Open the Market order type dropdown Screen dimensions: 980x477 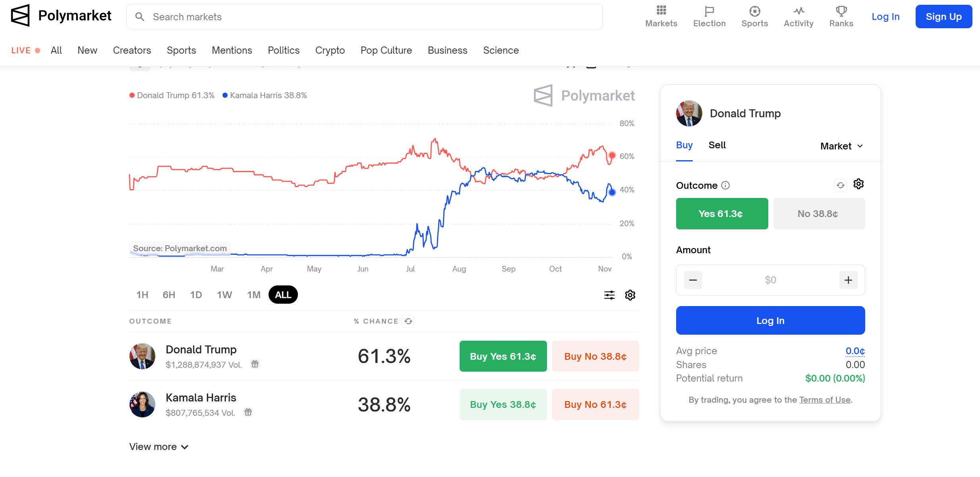coord(841,146)
